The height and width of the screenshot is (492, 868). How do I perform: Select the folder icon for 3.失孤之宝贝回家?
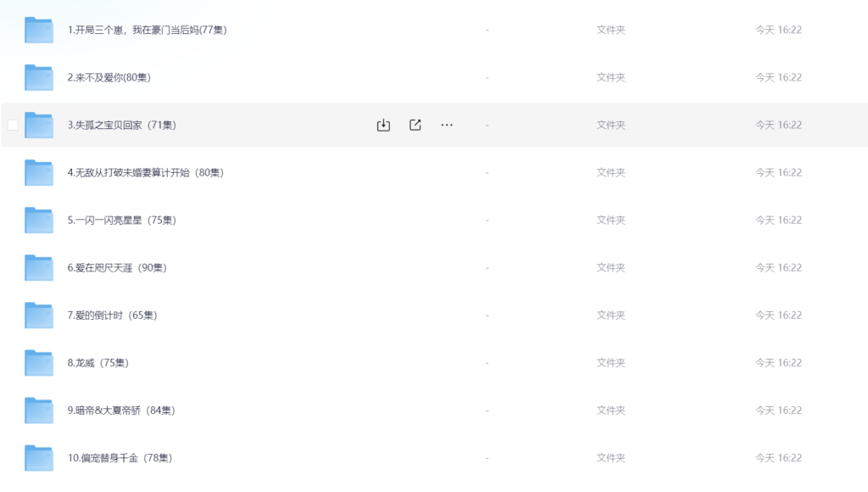point(39,125)
